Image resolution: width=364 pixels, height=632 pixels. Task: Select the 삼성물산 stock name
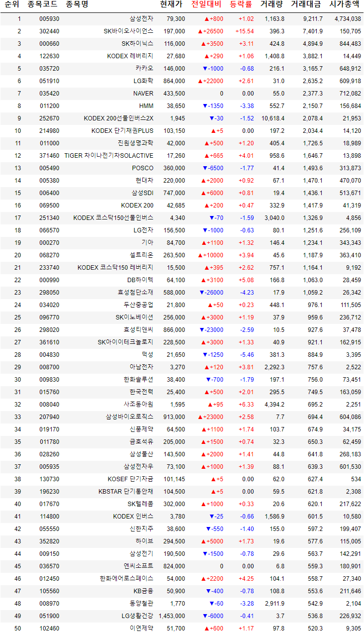pyautogui.click(x=142, y=454)
